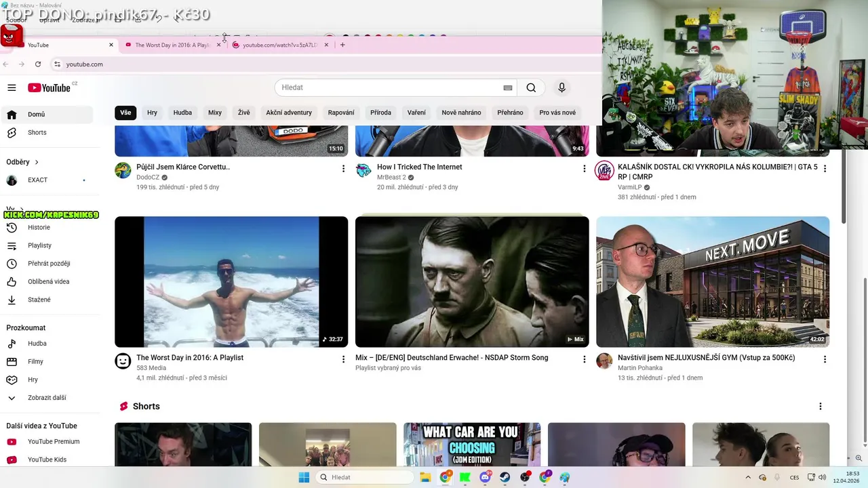The width and height of the screenshot is (868, 488).
Task: Click the YouTube logo
Action: tap(50, 87)
